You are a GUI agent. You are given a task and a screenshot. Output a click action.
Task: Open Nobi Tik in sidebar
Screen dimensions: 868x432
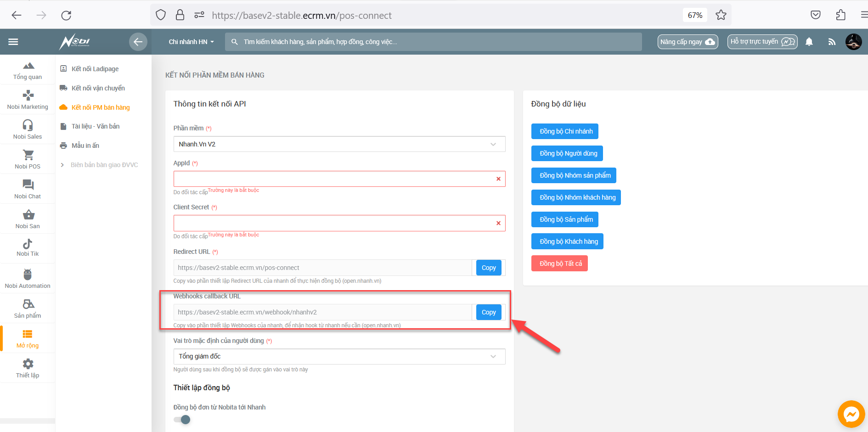point(28,247)
